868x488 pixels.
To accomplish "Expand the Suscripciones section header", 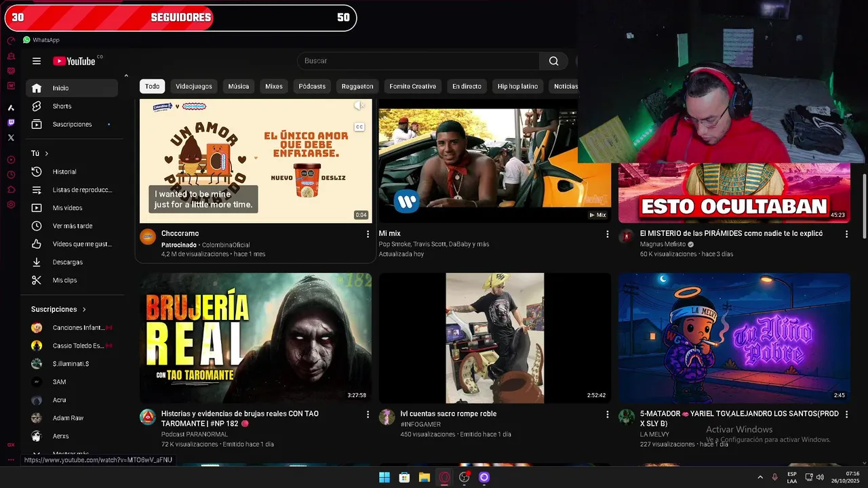I will [59, 309].
